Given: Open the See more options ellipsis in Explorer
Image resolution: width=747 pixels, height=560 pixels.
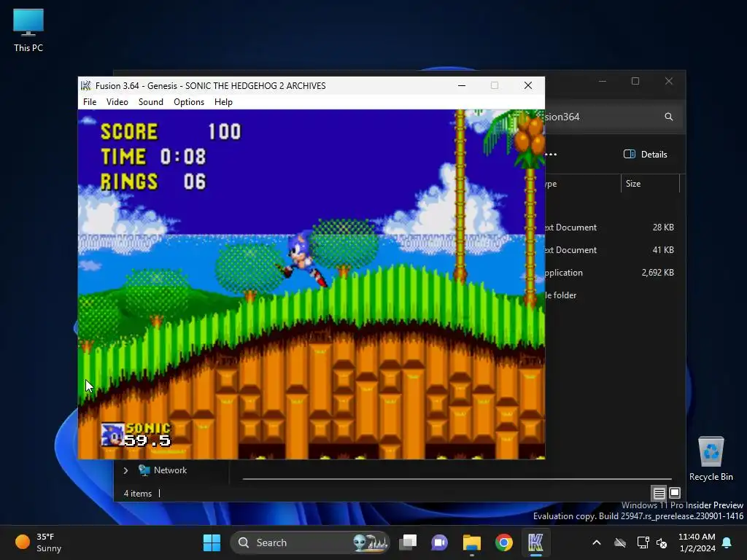Looking at the screenshot, I should (551, 155).
